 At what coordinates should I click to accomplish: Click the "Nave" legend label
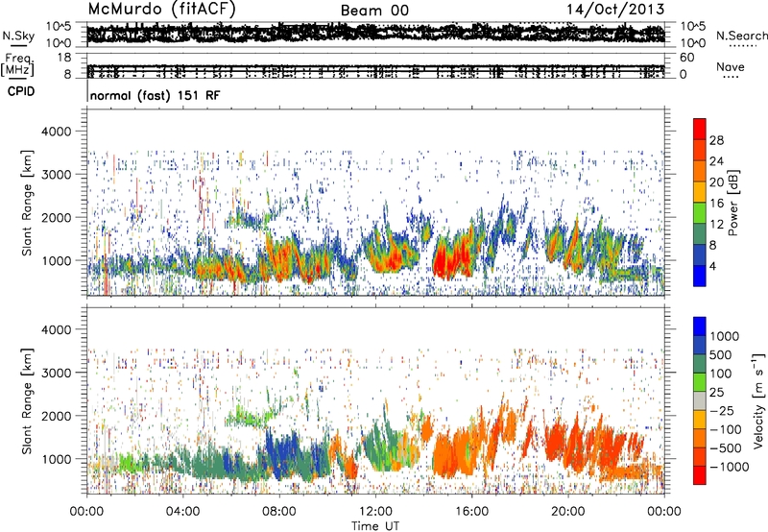pos(731,66)
